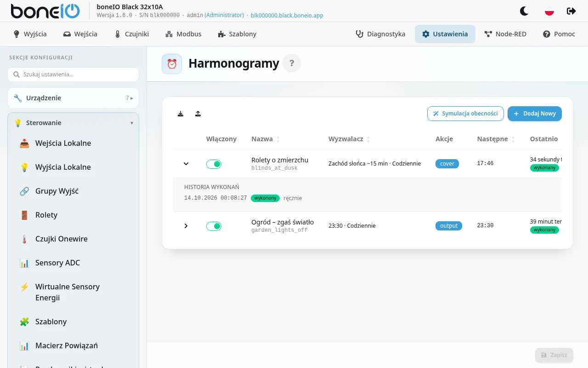Click the Zapisz save button
The image size is (588, 368).
(554, 355)
